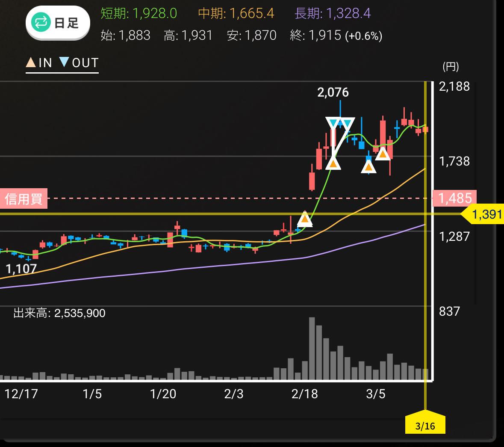Click the leftmost IN triangle near 2/18

point(305,219)
